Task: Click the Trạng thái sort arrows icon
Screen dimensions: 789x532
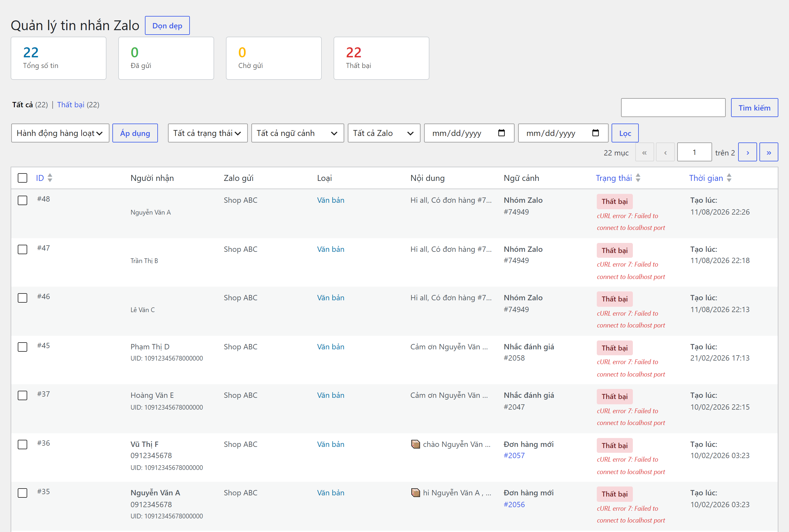Action: point(638,178)
